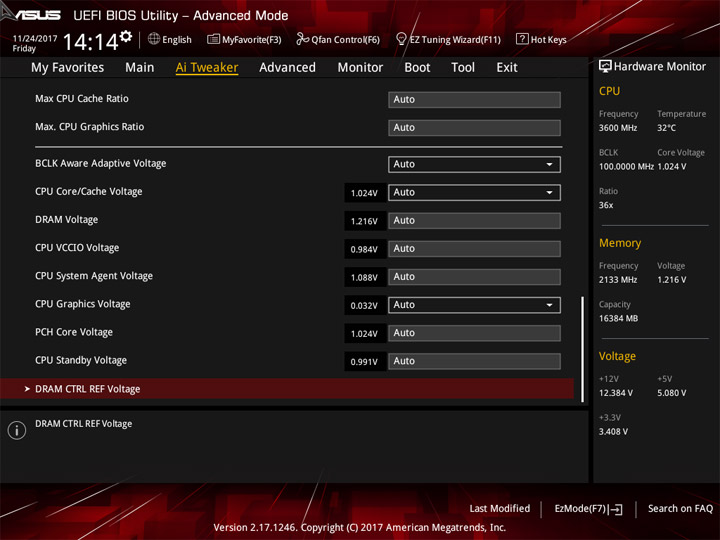
Task: Open CPU Graphics Voltage dropdown
Action: point(474,305)
